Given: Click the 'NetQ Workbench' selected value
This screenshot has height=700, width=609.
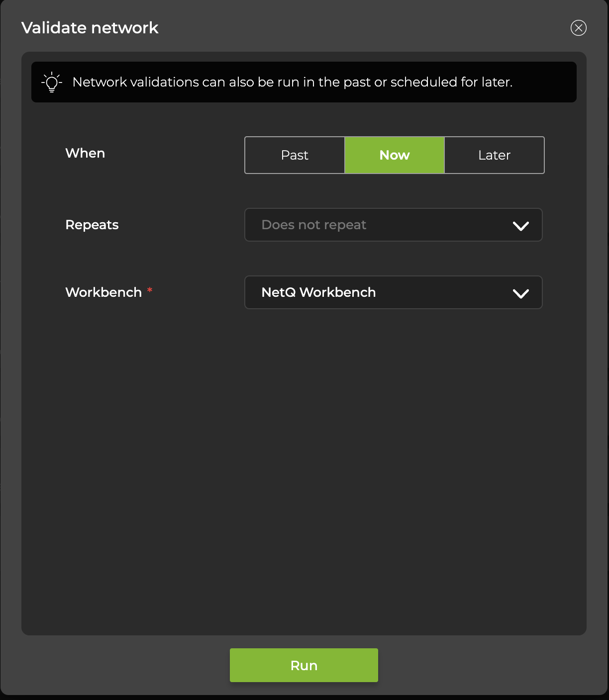Looking at the screenshot, I should point(318,292).
